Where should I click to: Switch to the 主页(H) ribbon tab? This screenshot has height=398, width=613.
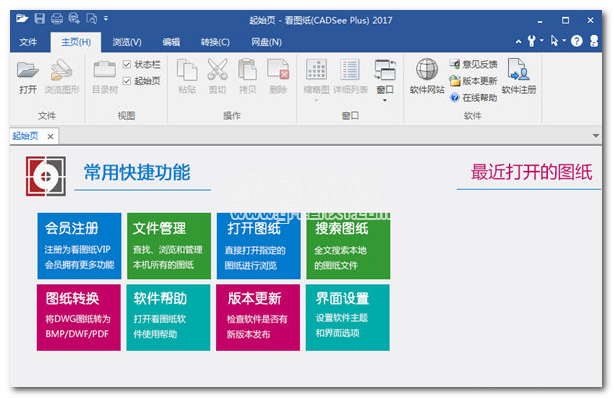[76, 42]
